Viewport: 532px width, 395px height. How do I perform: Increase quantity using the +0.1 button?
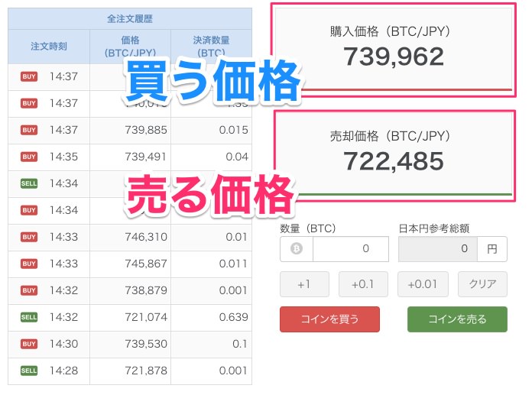pos(363,284)
